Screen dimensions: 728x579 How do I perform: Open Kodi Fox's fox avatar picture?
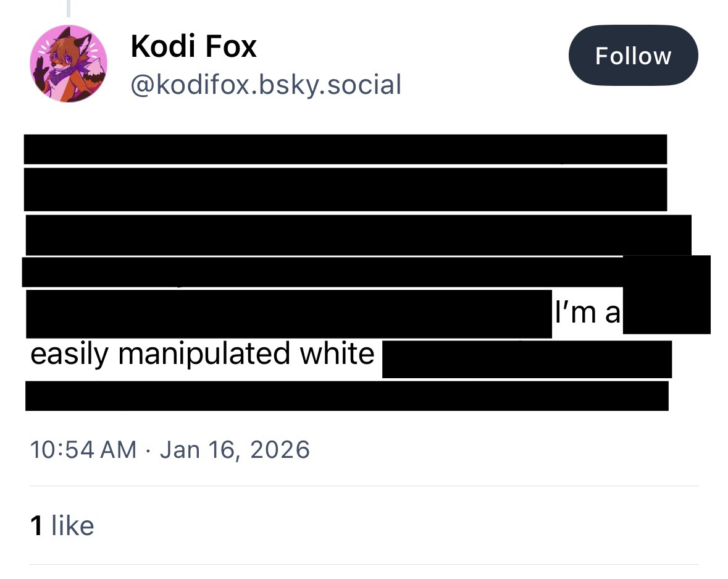pos(69,64)
